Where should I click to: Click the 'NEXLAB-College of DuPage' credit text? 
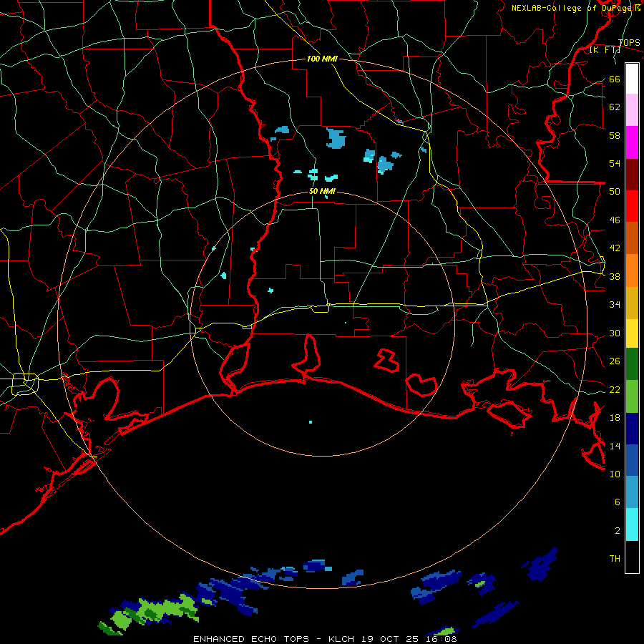[572, 8]
